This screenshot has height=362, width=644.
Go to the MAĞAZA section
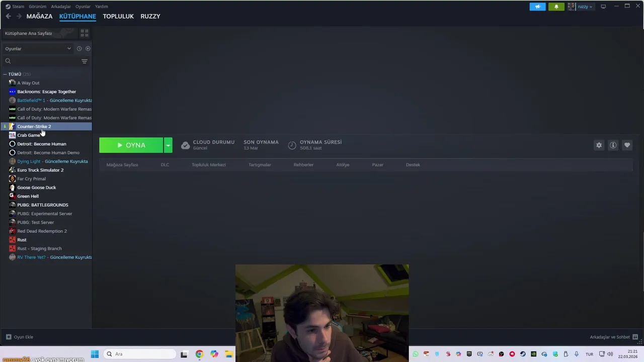pos(39,16)
